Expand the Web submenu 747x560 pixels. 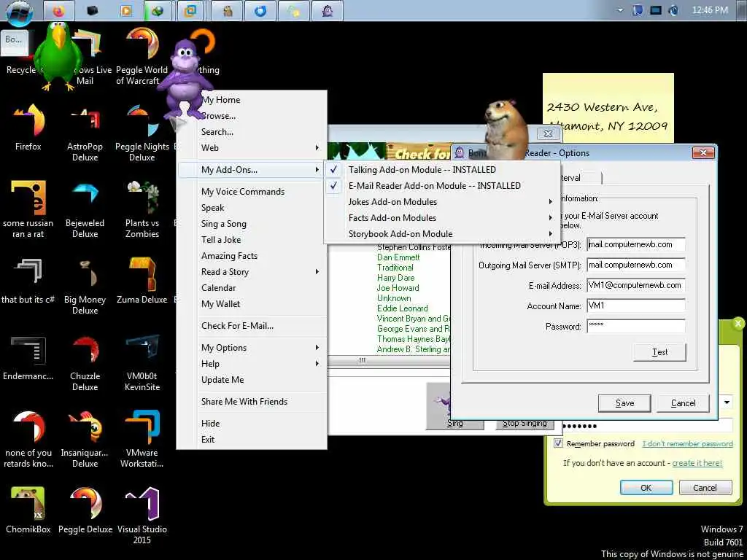pyautogui.click(x=252, y=147)
